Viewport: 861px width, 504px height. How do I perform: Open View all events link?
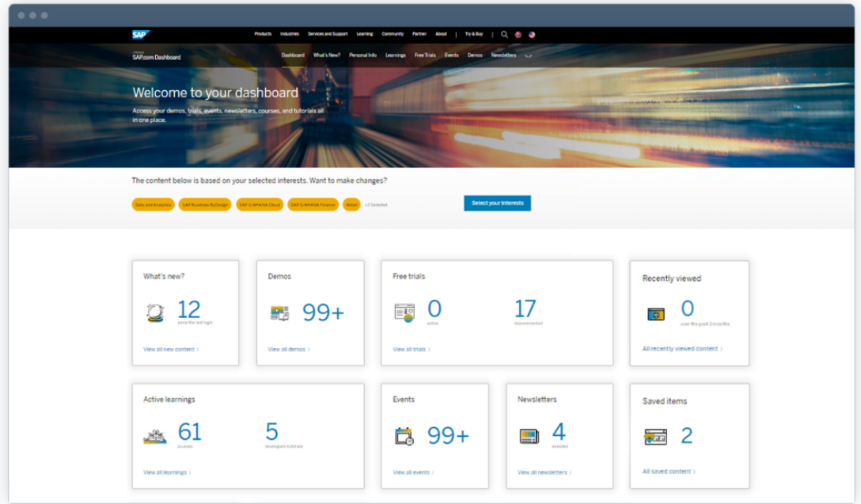(x=413, y=472)
